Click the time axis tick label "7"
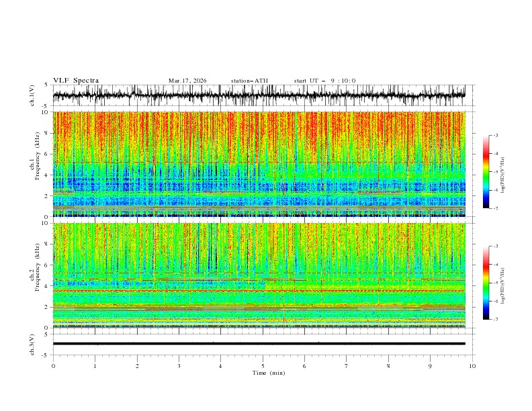Image resolution: width=532 pixels, height=411 pixels. 347,366
